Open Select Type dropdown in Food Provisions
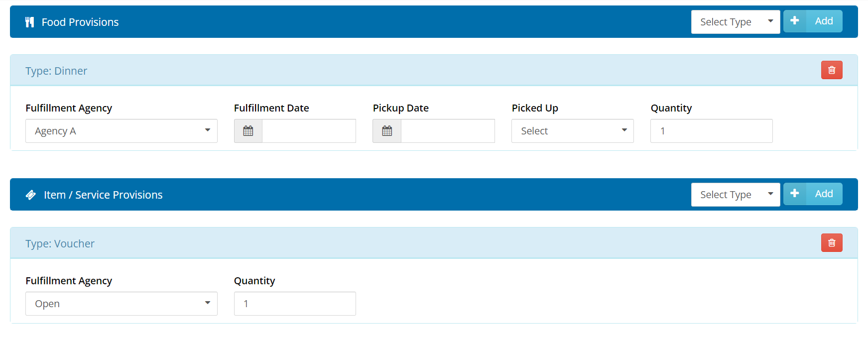This screenshot has width=868, height=342. [x=735, y=22]
